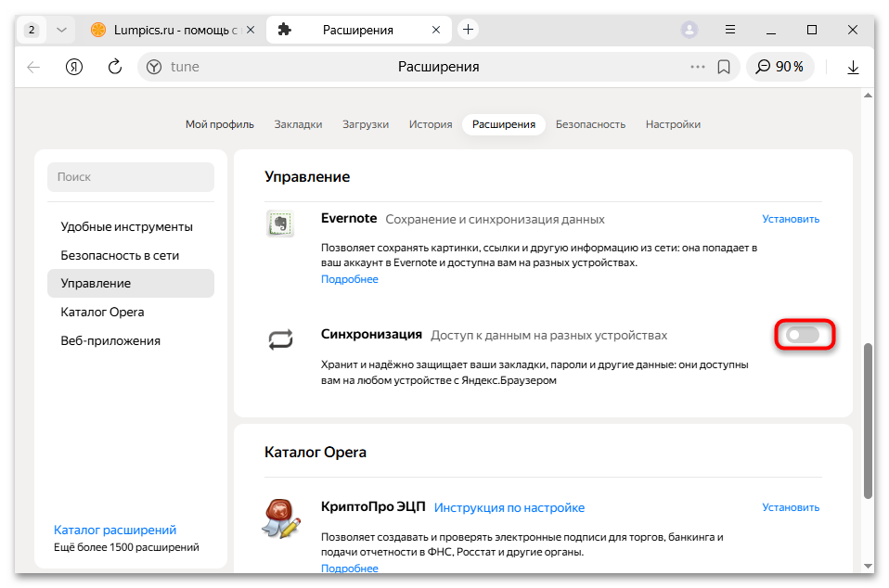
Task: Open the Безопасность section
Action: coord(591,124)
